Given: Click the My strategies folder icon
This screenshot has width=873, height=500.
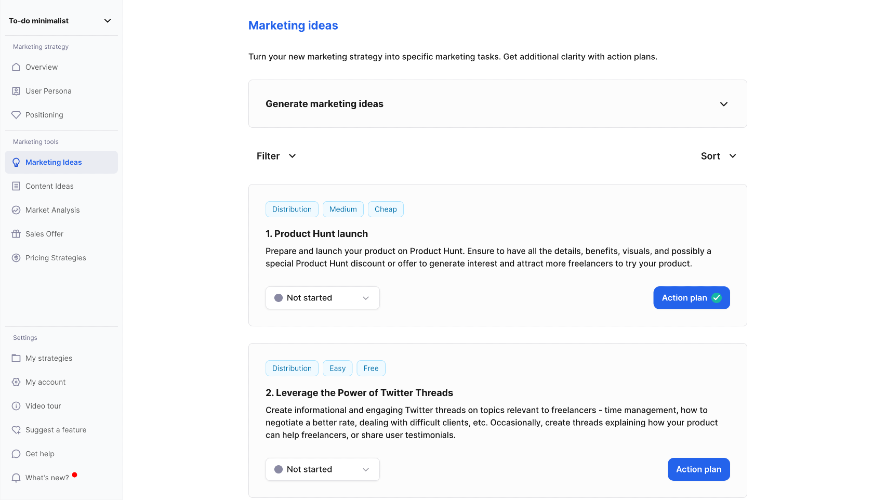Looking at the screenshot, I should (x=16, y=358).
